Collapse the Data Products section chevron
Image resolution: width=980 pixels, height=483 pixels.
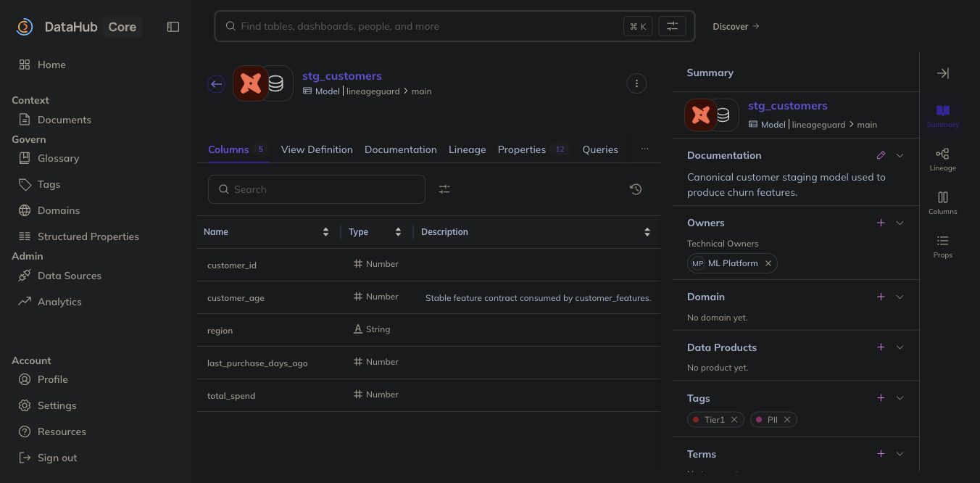(x=900, y=347)
